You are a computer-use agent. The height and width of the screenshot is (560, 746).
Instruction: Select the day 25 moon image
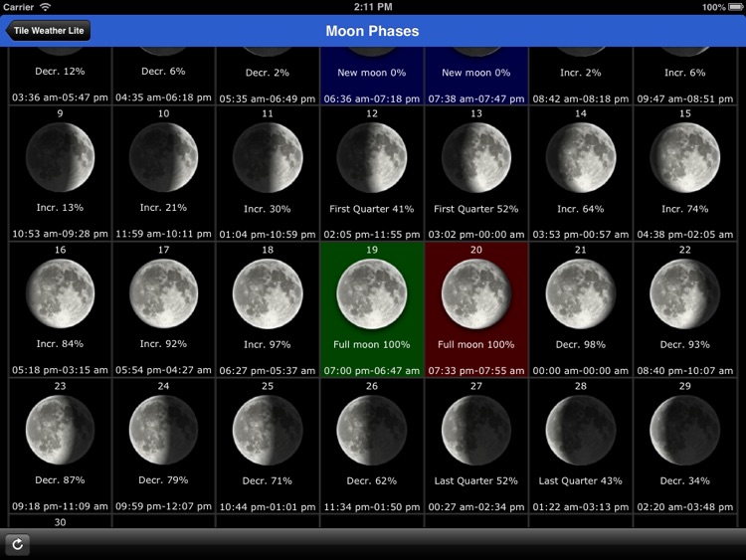click(268, 431)
